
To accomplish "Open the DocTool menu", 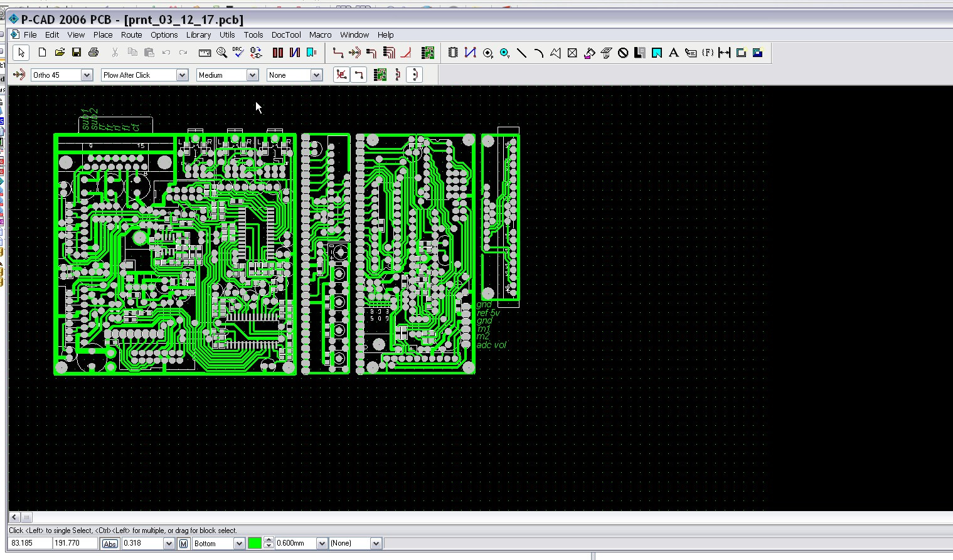I will [x=286, y=35].
